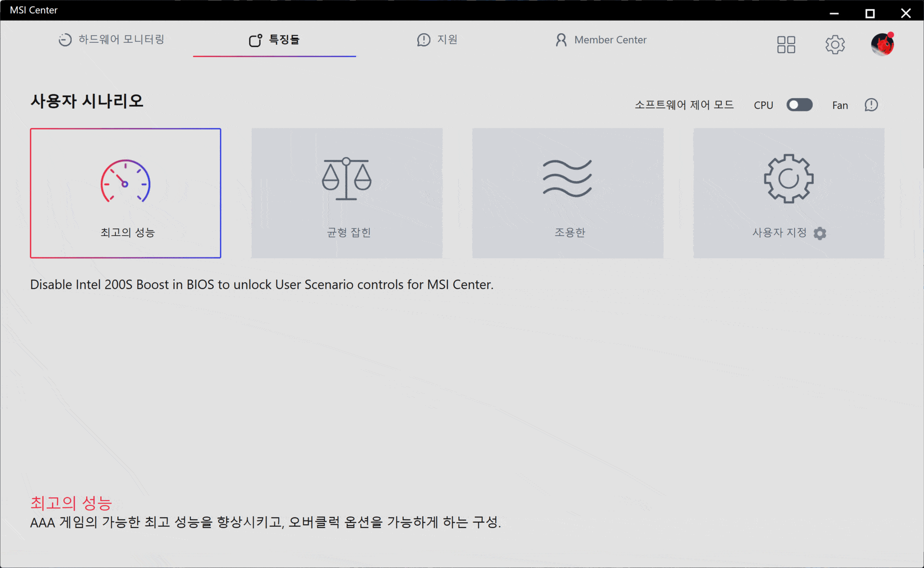This screenshot has height=568, width=924.
Task: Select the 최고의 성능 scenario card
Action: (126, 193)
